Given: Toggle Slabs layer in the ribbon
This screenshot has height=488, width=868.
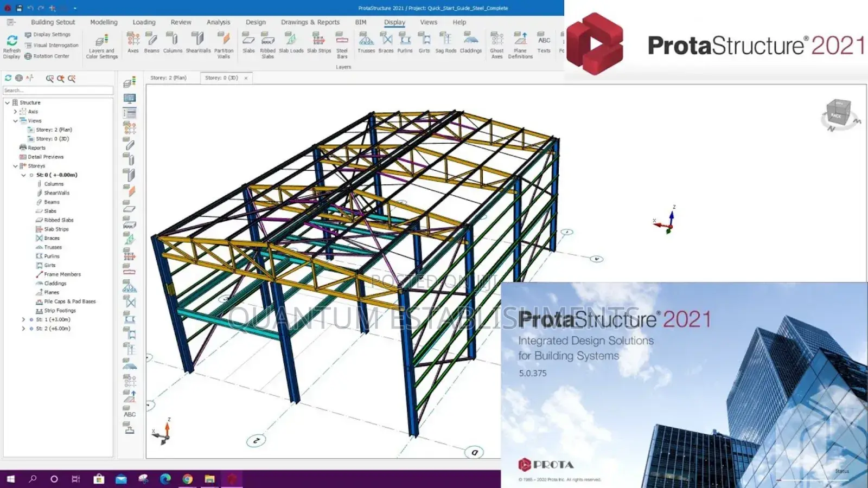Looking at the screenshot, I should click(248, 43).
